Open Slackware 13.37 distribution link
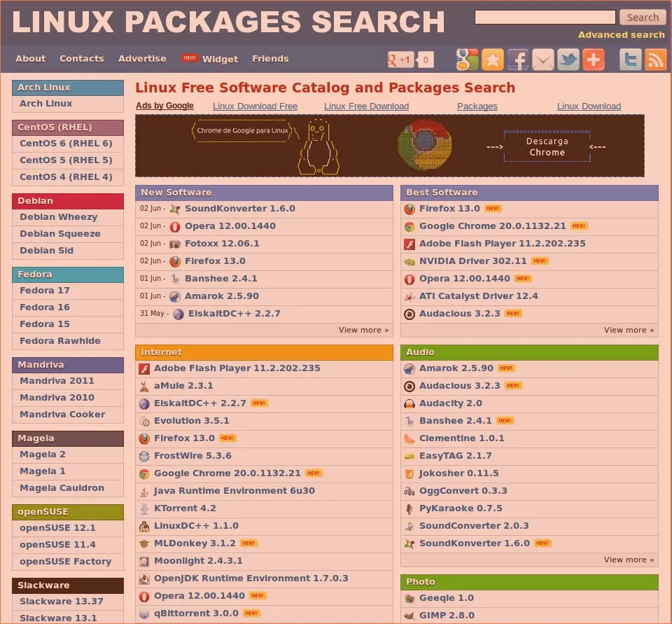This screenshot has height=624, width=672. tap(62, 602)
